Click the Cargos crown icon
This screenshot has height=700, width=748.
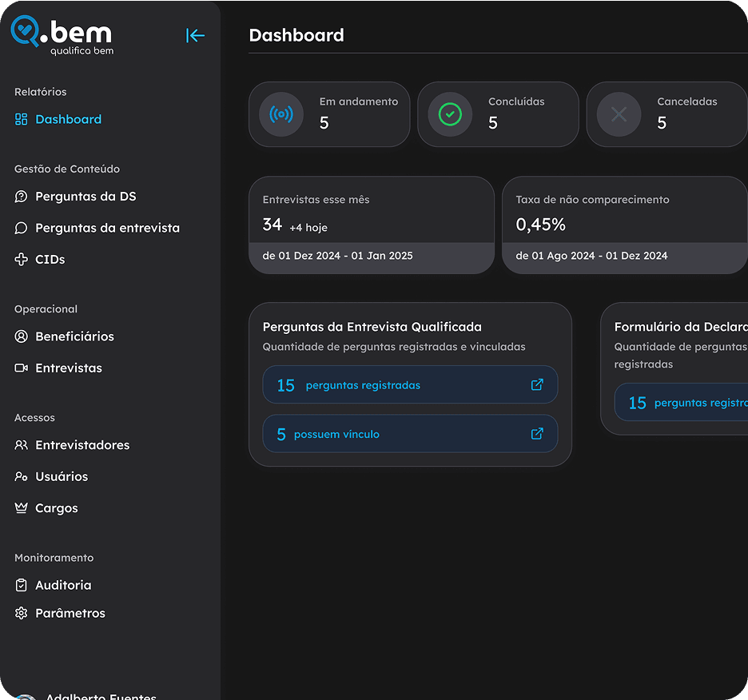click(22, 508)
